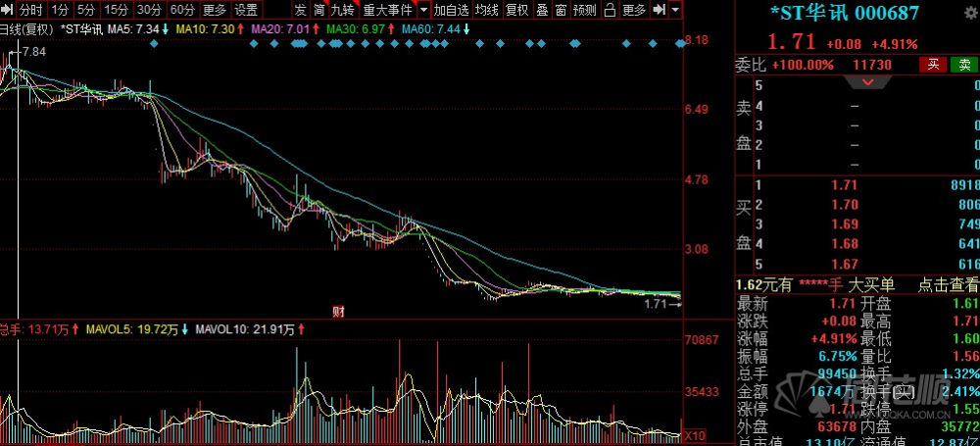Click the red 买 buy button
This screenshot has height=446, width=980.
click(933, 65)
